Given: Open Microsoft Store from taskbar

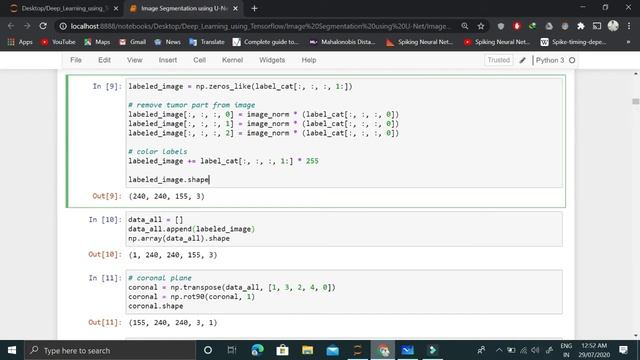Looking at the screenshot, I should (x=282, y=350).
